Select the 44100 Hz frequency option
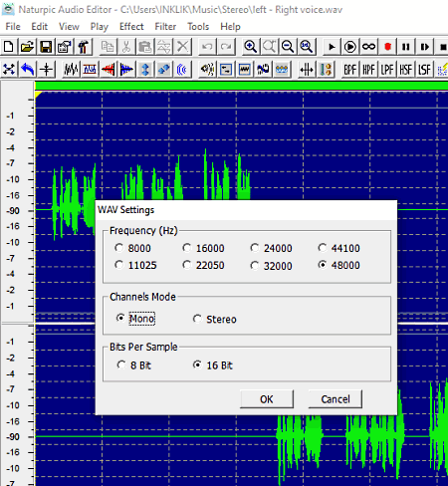This screenshot has width=448, height=486. click(339, 248)
